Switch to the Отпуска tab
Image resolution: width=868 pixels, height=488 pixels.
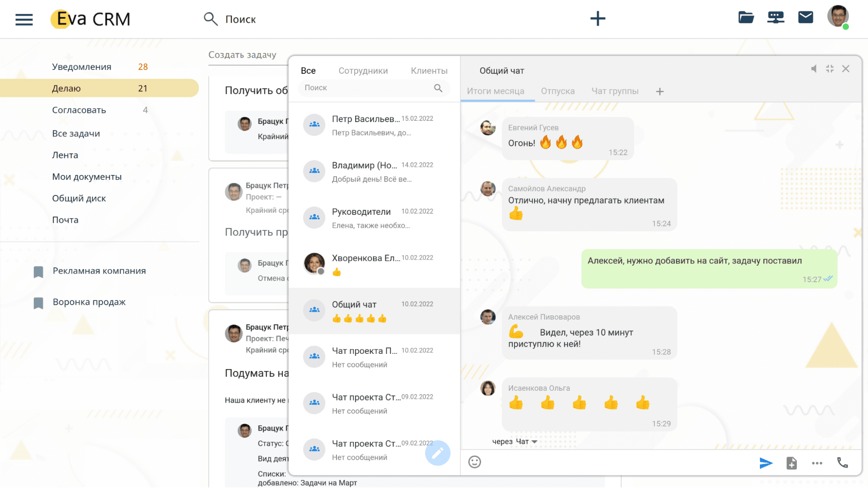click(558, 91)
